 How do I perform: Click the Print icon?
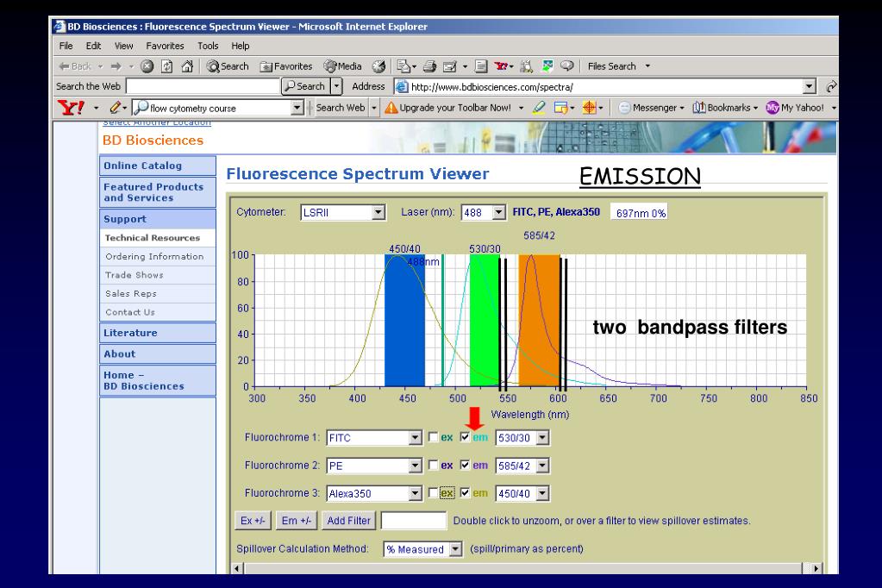[x=429, y=66]
